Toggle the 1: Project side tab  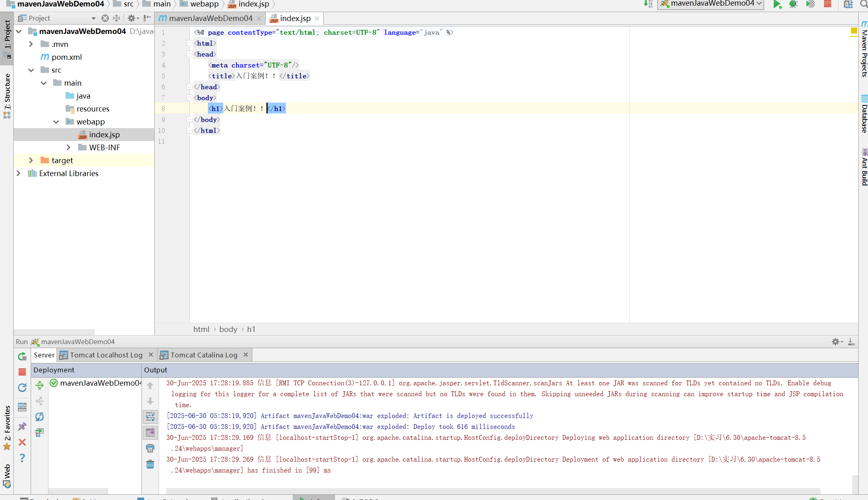[x=7, y=38]
